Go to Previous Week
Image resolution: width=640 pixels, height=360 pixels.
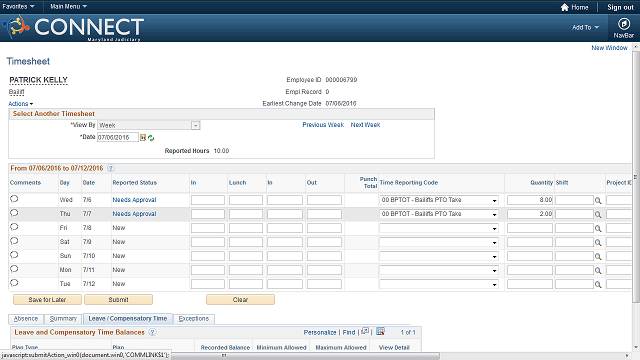[323, 125]
